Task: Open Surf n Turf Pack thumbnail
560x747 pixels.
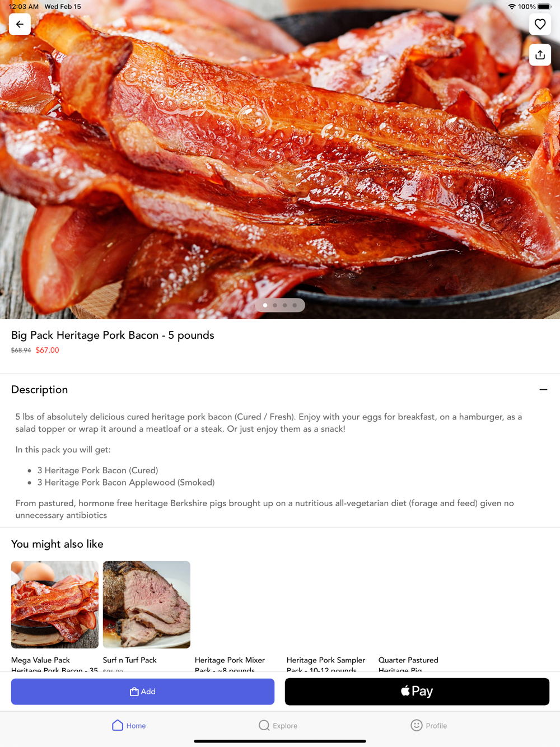Action: [x=147, y=605]
